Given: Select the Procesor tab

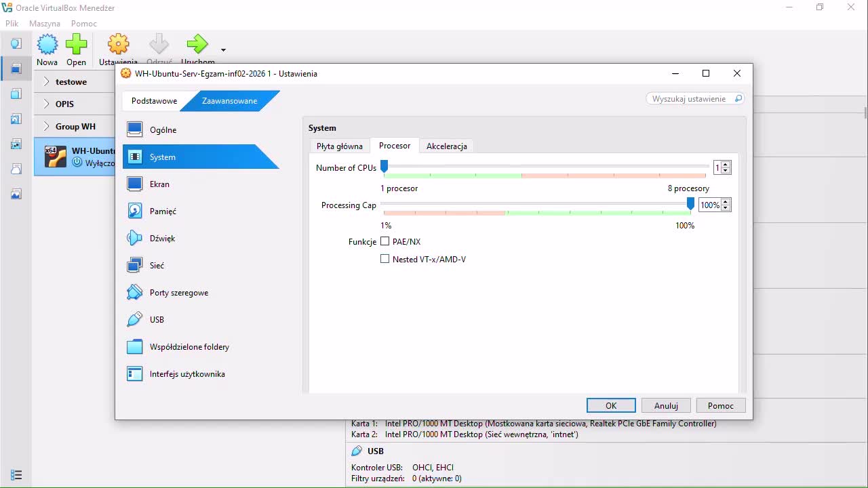Looking at the screenshot, I should (395, 146).
